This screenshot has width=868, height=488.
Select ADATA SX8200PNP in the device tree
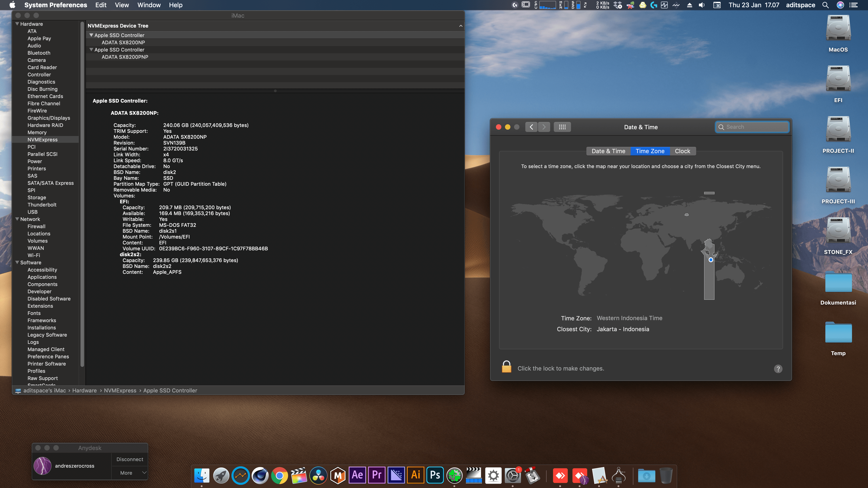click(125, 57)
